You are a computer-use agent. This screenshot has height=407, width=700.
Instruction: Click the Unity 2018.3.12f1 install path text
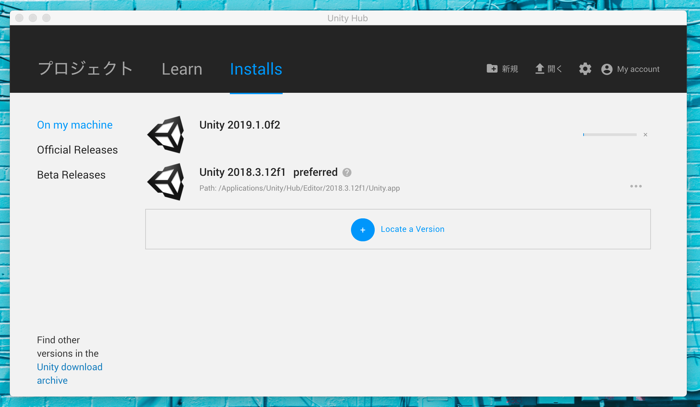[x=300, y=188]
